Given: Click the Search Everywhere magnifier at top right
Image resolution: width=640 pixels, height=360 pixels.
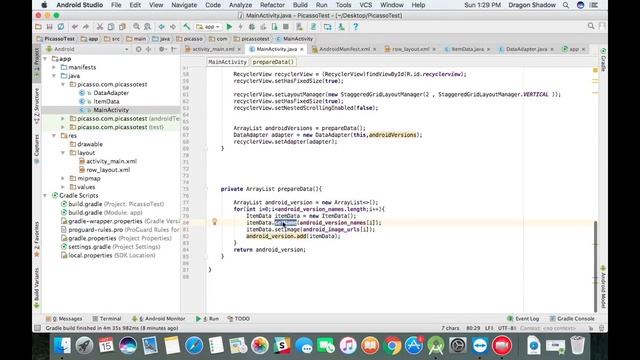Looking at the screenshot, I should point(591,27).
